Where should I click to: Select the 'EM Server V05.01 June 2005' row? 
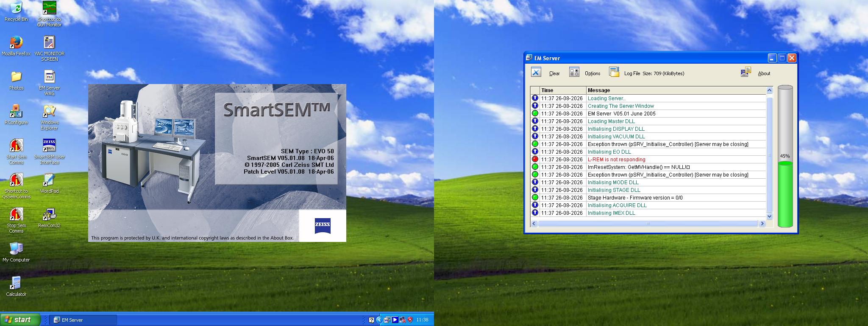pyautogui.click(x=648, y=113)
